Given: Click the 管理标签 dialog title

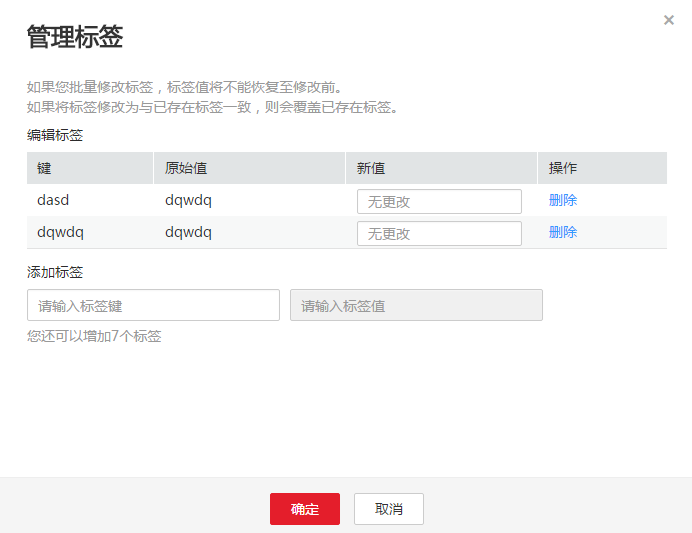Looking at the screenshot, I should (75, 38).
